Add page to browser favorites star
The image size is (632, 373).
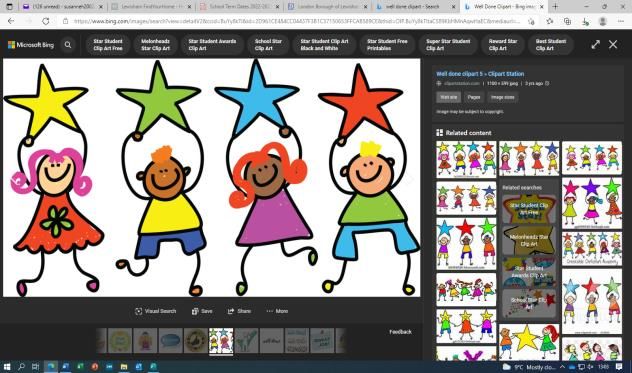click(549, 21)
